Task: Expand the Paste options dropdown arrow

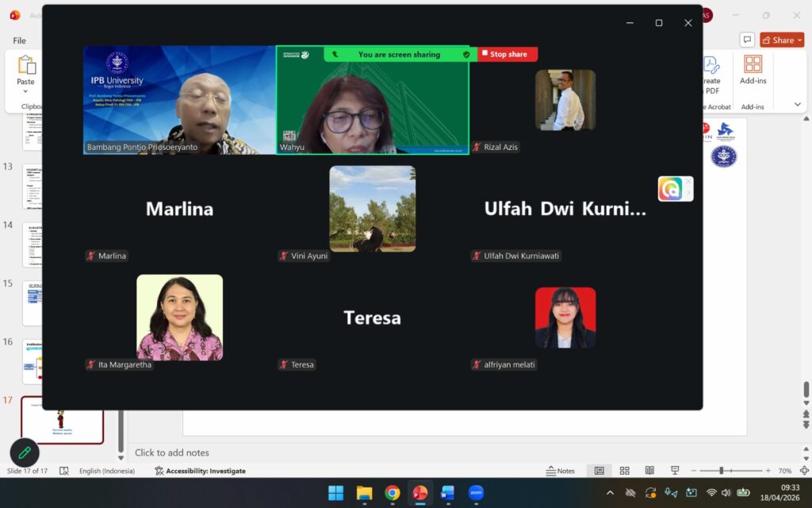Action: (26, 91)
